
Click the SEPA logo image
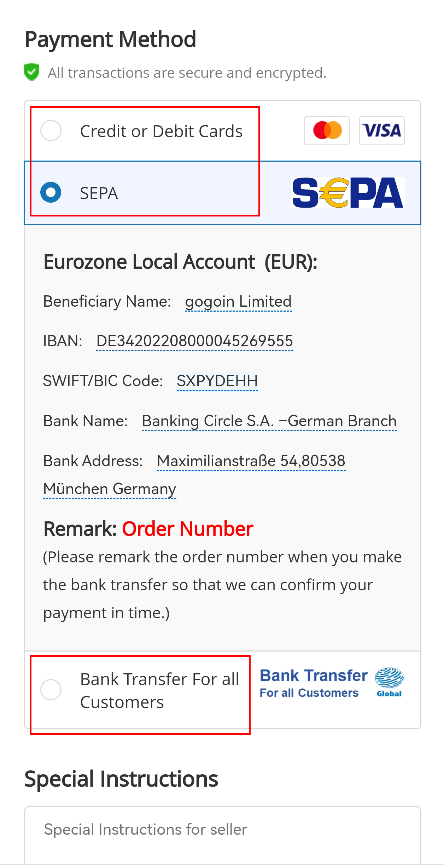click(x=348, y=193)
